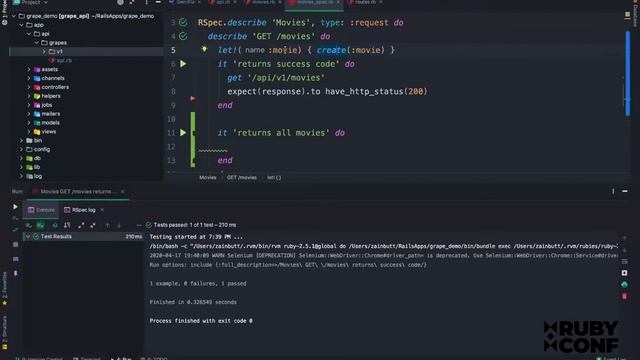
Task: Click the 'Process finished with exit code 0' text
Action: [201, 321]
